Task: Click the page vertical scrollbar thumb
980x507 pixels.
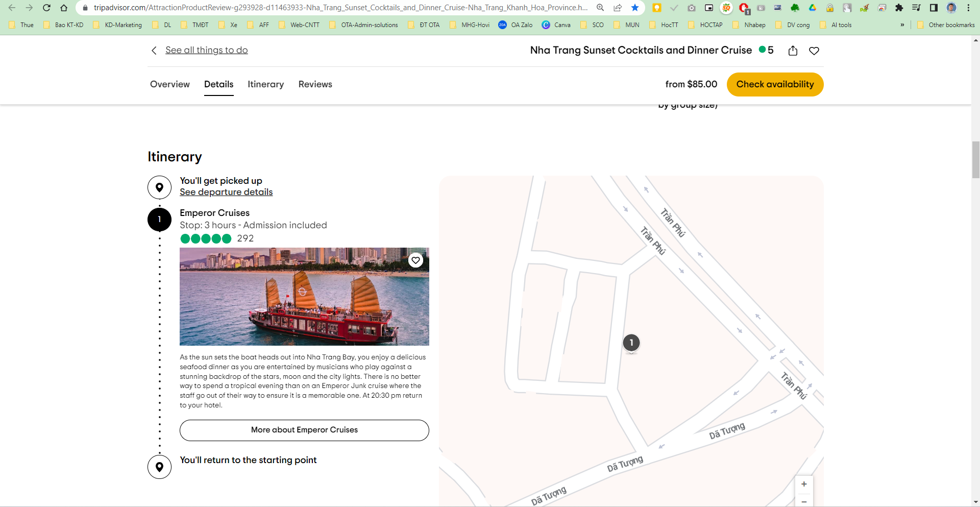Action: [975, 159]
